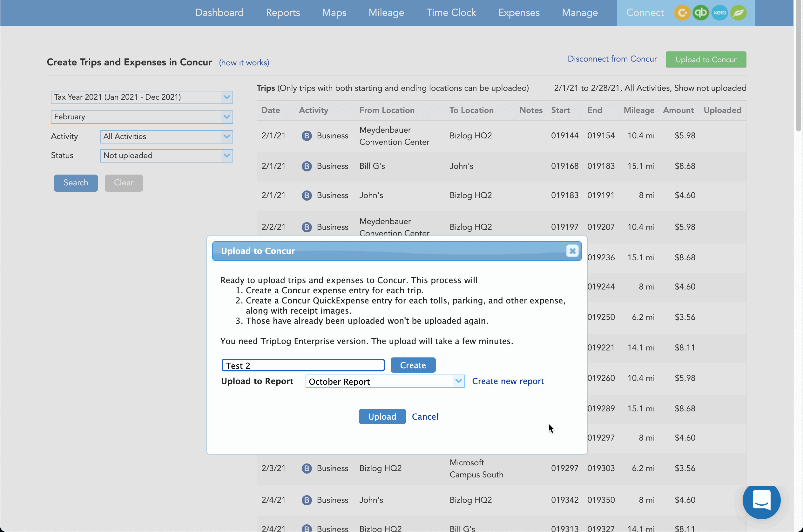Image resolution: width=803 pixels, height=532 pixels.
Task: Close the Upload to Concur dialog
Action: [572, 251]
